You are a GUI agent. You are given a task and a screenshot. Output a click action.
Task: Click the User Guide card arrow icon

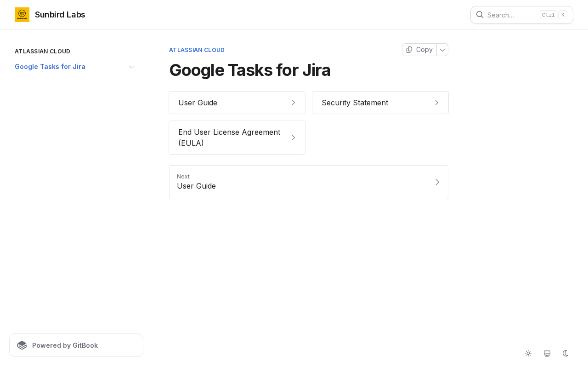(294, 103)
